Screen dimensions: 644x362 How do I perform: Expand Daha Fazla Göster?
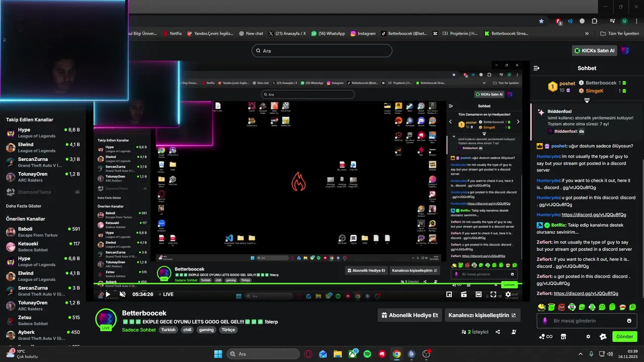(24, 206)
